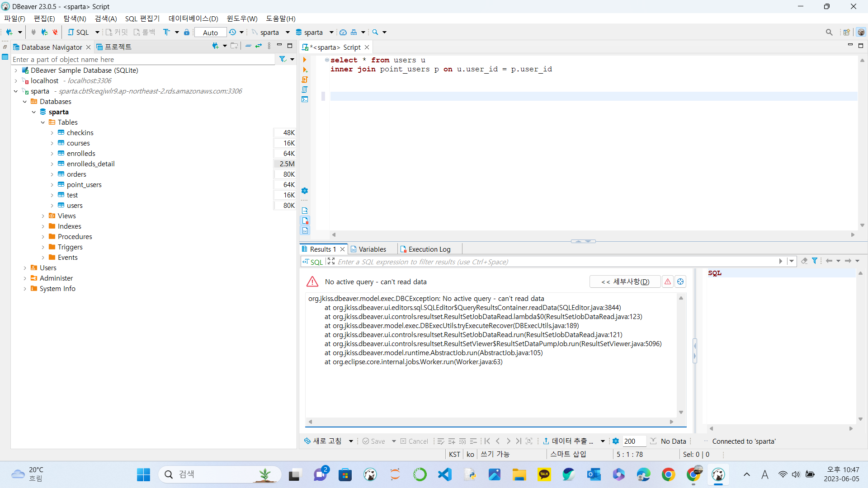Collapse the Databases folder
Viewport: 868px width, 488px height.
25,102
